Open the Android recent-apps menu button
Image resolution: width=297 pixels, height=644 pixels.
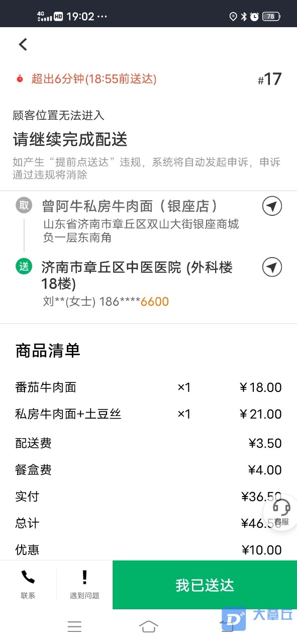74,626
